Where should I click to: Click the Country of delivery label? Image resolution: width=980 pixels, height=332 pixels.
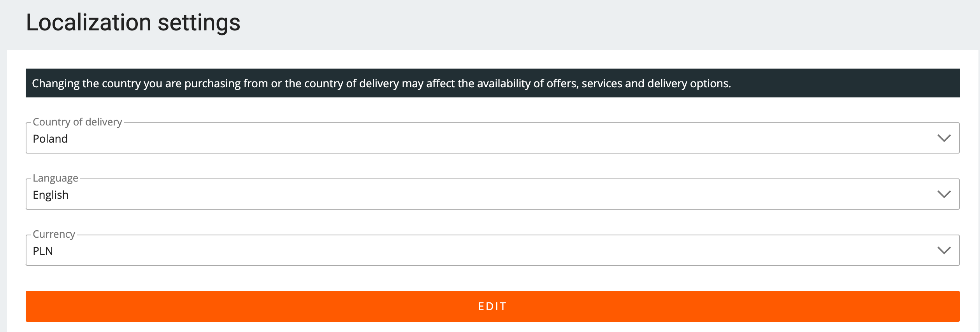(x=77, y=122)
